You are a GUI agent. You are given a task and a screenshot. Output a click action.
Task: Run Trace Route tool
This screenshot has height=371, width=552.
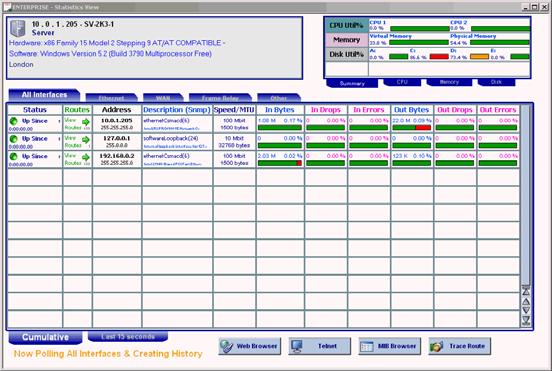point(459,346)
